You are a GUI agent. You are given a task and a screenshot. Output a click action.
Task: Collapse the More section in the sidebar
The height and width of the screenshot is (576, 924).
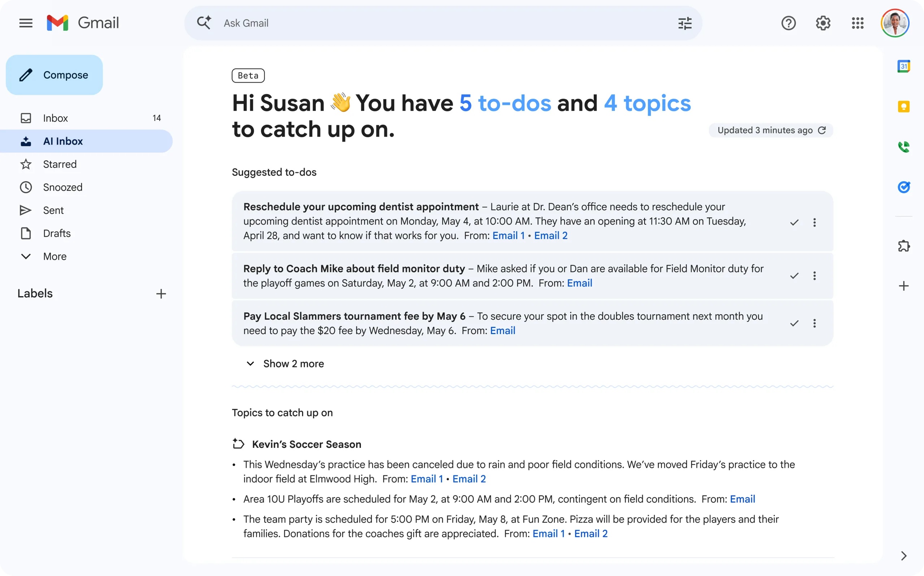(43, 256)
